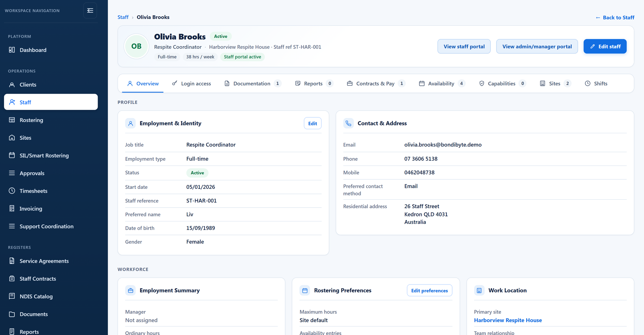This screenshot has height=335, width=644.
Task: Open the Availability tab
Action: click(x=442, y=83)
